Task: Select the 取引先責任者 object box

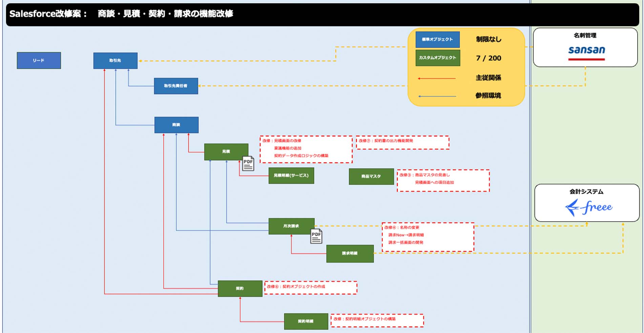Action: (176, 86)
